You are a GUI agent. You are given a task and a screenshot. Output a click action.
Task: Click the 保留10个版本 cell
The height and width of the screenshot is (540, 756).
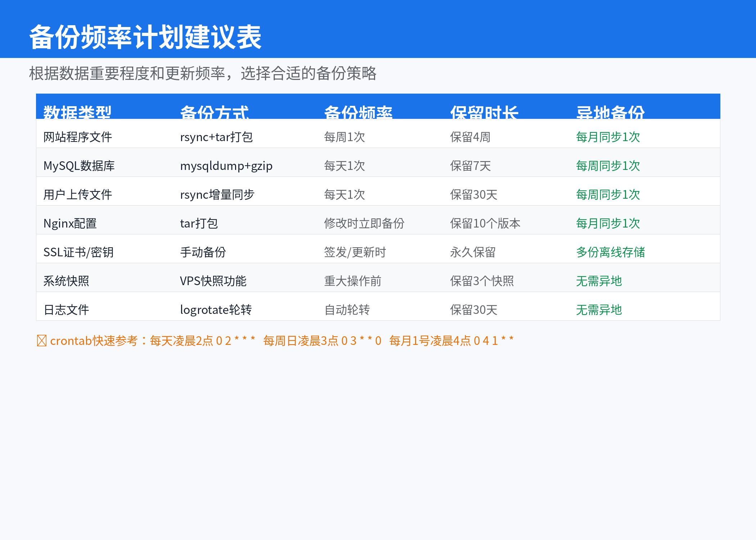pos(485,223)
